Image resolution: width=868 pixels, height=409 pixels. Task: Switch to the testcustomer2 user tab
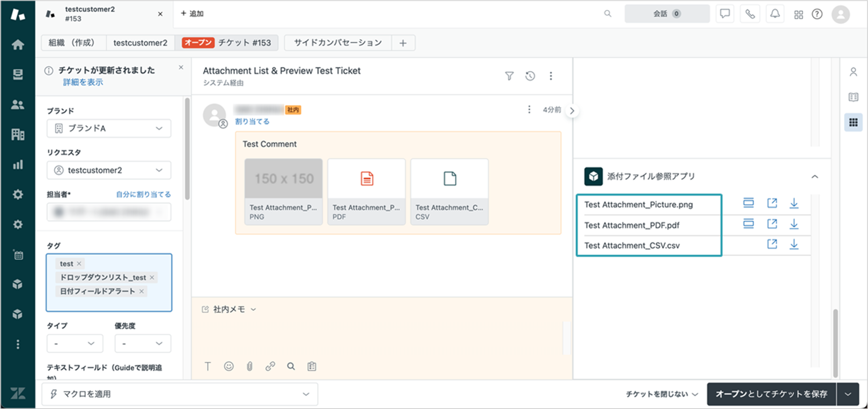pos(140,42)
